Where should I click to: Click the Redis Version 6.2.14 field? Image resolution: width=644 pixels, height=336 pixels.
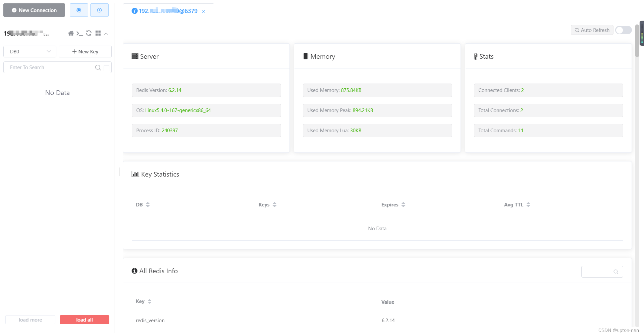(x=206, y=90)
